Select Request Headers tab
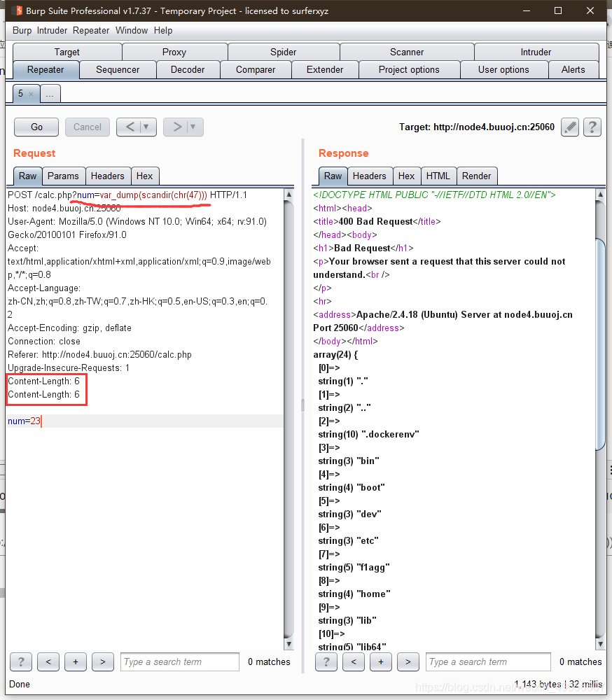Screen dimensions: 612x700 pyautogui.click(x=108, y=176)
